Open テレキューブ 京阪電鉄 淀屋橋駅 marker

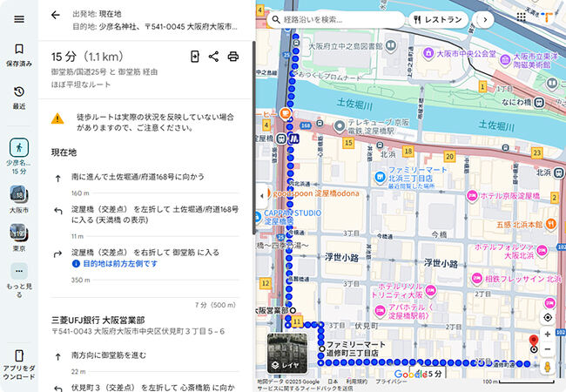click(340, 126)
